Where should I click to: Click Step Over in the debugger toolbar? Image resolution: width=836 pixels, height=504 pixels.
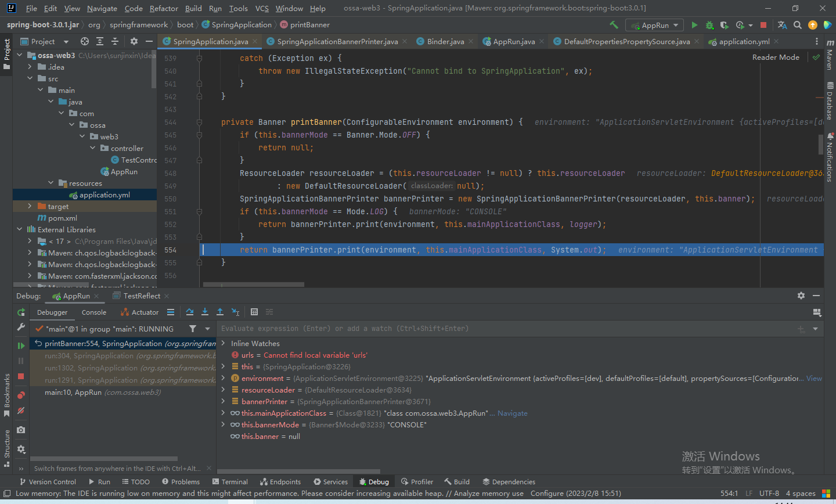tap(190, 312)
